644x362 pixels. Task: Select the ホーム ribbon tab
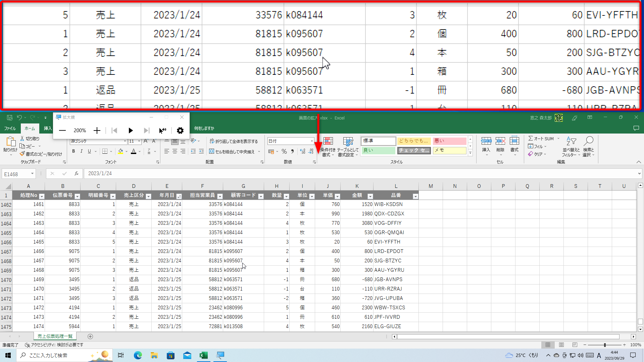click(x=30, y=128)
